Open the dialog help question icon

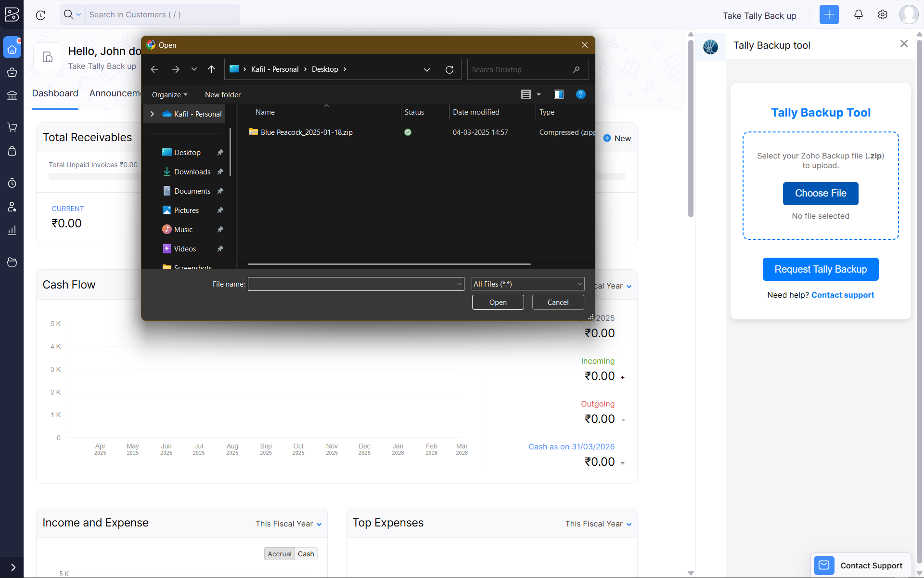(x=581, y=94)
